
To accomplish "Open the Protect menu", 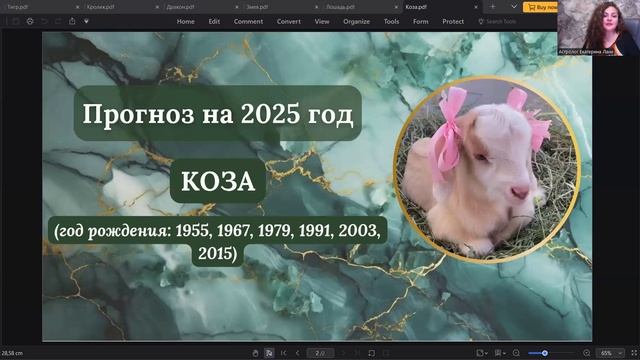I will [x=453, y=22].
